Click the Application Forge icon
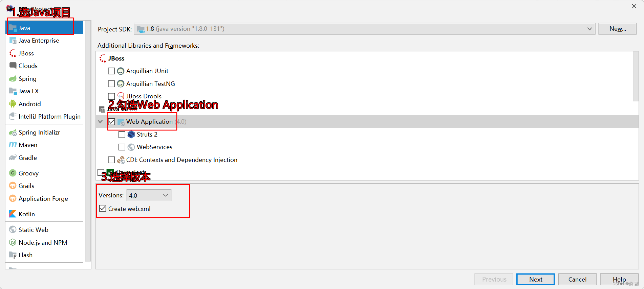The image size is (644, 289). [x=13, y=198]
